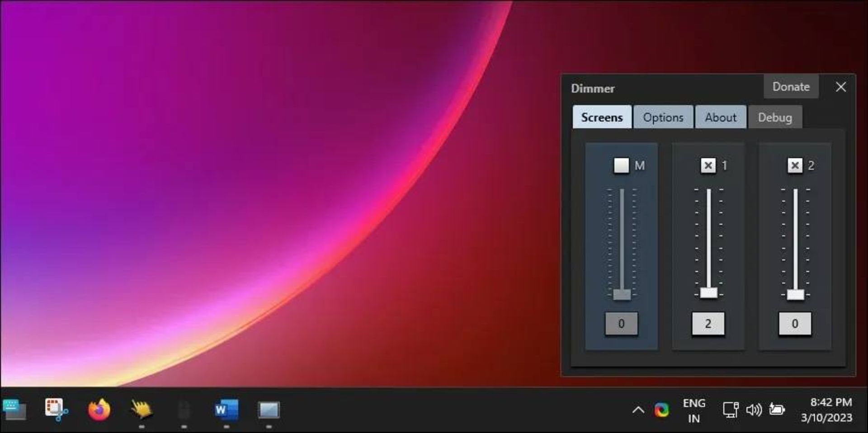This screenshot has width=868, height=433.
Task: Expand hidden system tray icons chevron
Action: pyautogui.click(x=638, y=410)
